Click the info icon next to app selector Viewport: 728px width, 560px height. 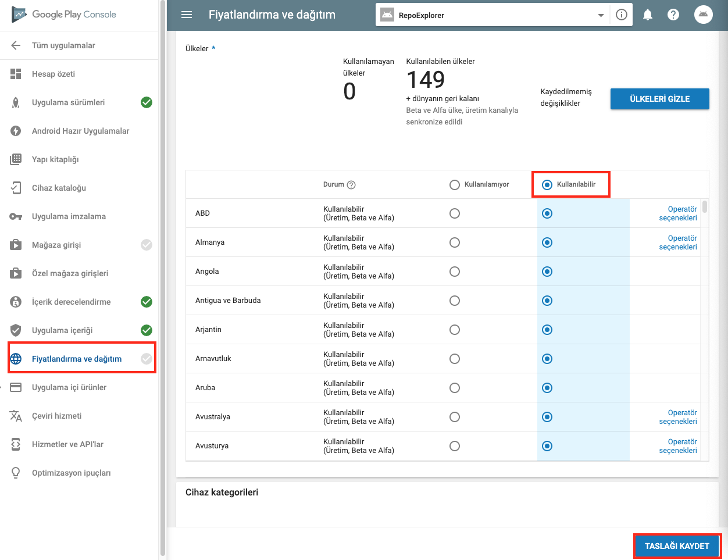point(622,15)
